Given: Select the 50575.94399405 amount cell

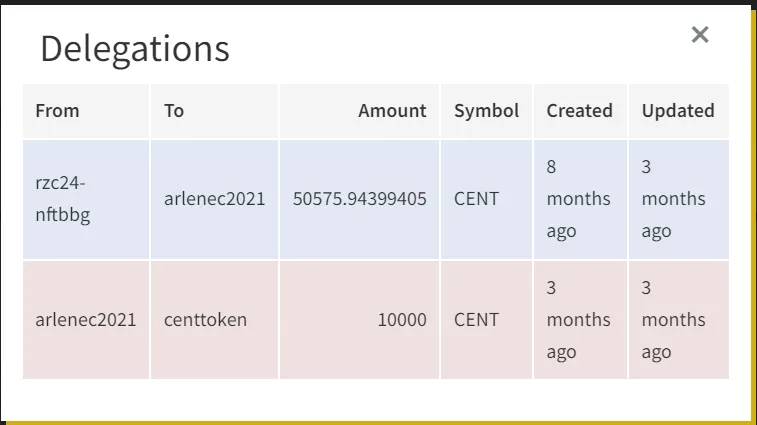Looking at the screenshot, I should pos(359,199).
